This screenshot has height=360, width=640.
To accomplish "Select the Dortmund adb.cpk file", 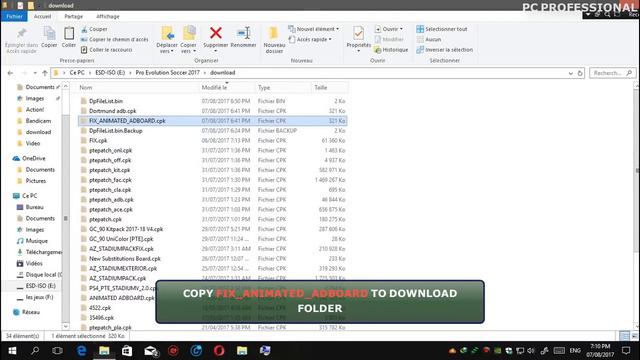I will [x=113, y=111].
